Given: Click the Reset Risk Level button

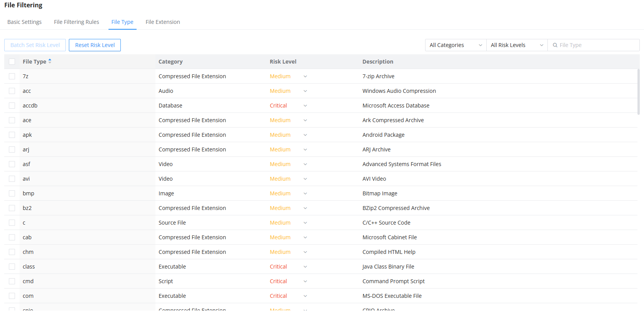Looking at the screenshot, I should coord(95,45).
